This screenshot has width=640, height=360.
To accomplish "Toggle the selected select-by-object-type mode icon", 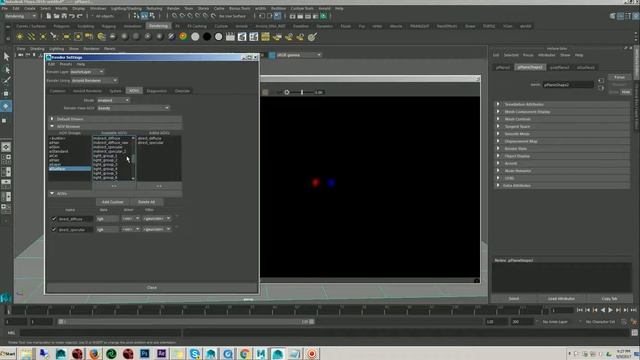I will pyautogui.click(x=144, y=16).
